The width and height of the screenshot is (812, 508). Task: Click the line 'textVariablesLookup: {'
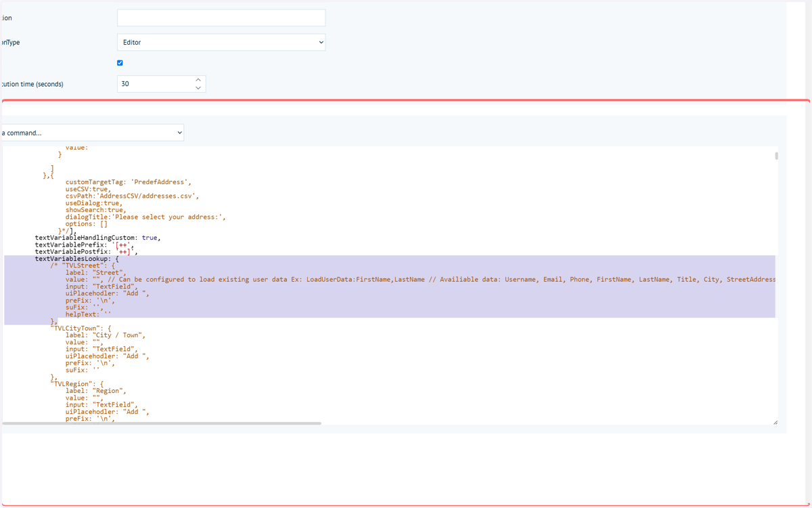point(77,259)
